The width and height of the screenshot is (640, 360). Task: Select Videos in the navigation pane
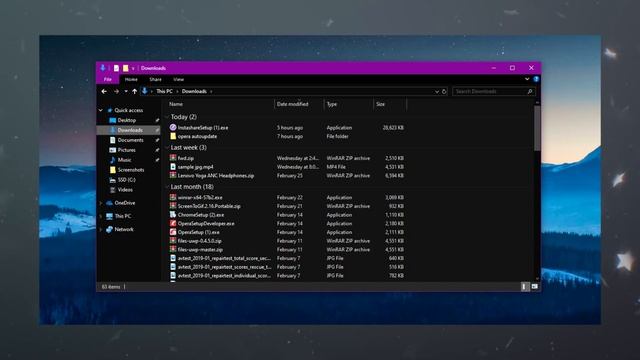tap(125, 190)
